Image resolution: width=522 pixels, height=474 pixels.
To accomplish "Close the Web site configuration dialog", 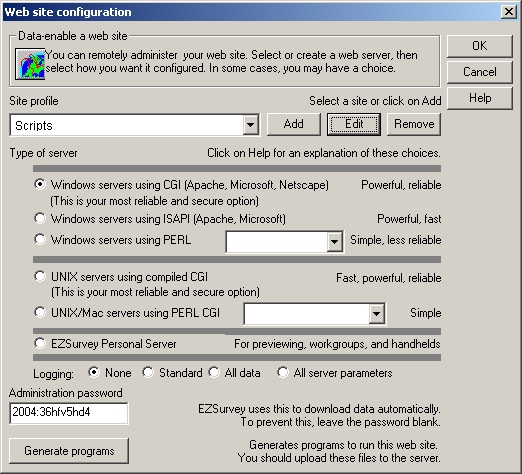I will [x=509, y=12].
